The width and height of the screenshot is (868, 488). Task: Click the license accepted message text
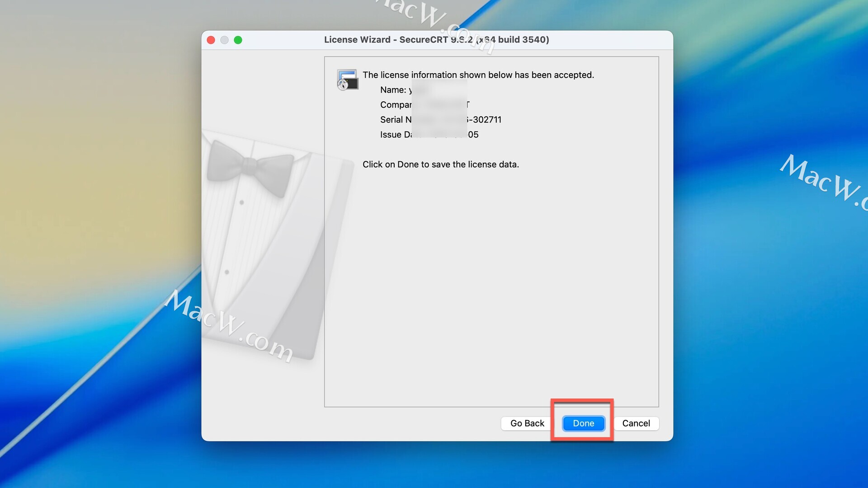click(x=478, y=75)
